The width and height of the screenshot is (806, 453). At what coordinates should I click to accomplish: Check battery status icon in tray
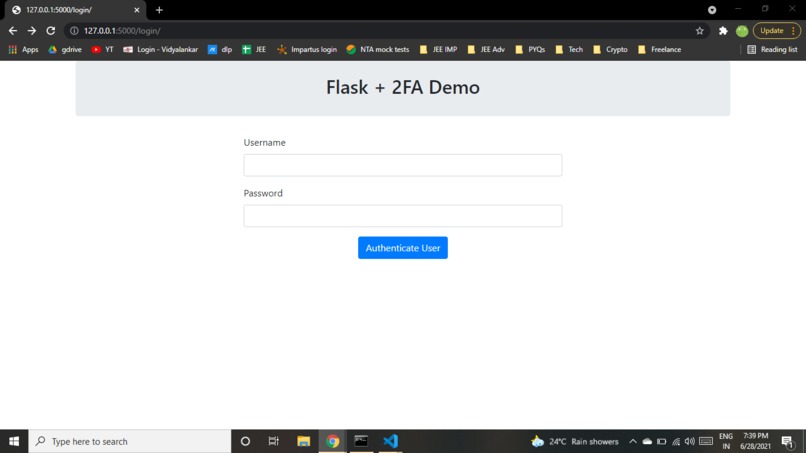tap(662, 441)
